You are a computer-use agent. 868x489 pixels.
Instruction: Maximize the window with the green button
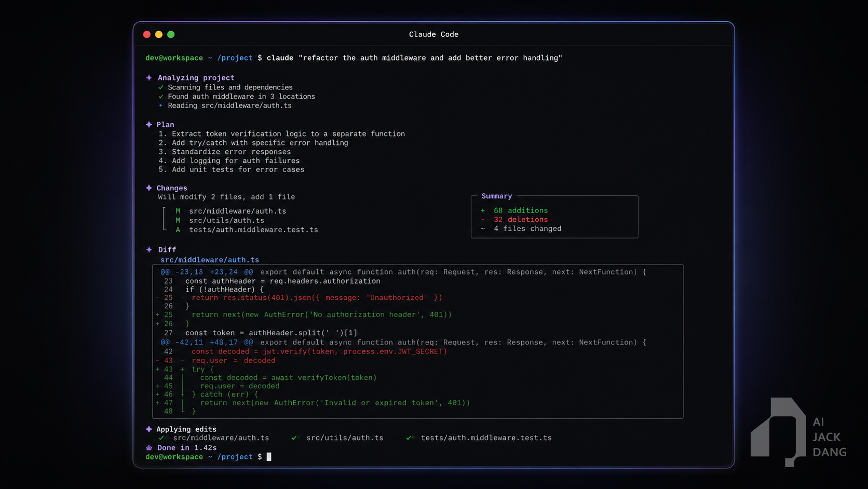click(171, 34)
